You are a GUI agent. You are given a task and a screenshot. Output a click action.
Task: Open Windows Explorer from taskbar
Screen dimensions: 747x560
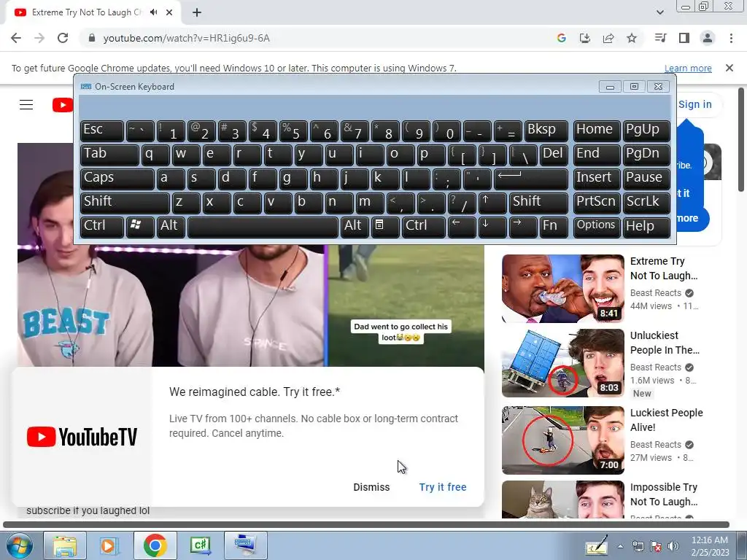point(65,545)
